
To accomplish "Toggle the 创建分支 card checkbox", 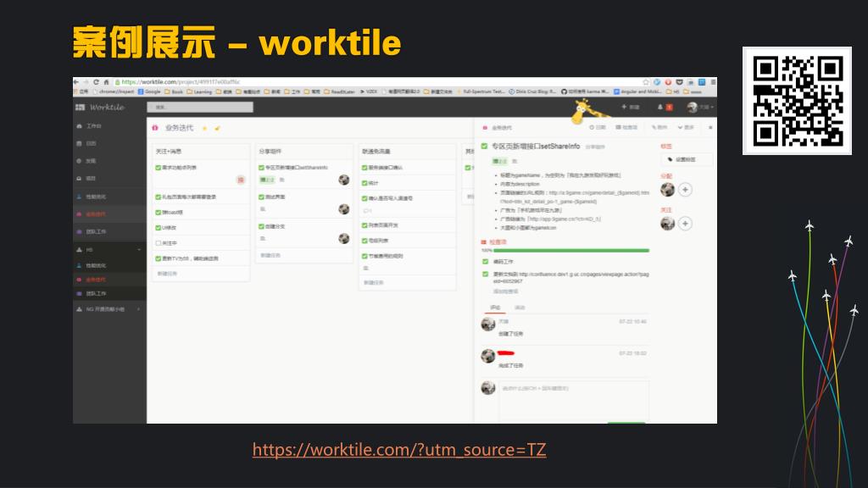I will [261, 225].
